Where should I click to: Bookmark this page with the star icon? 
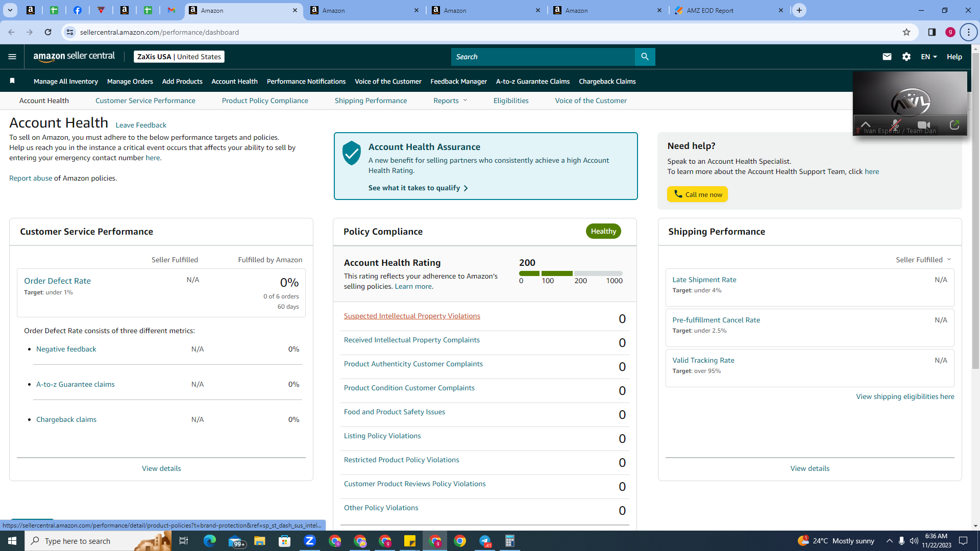906,32
